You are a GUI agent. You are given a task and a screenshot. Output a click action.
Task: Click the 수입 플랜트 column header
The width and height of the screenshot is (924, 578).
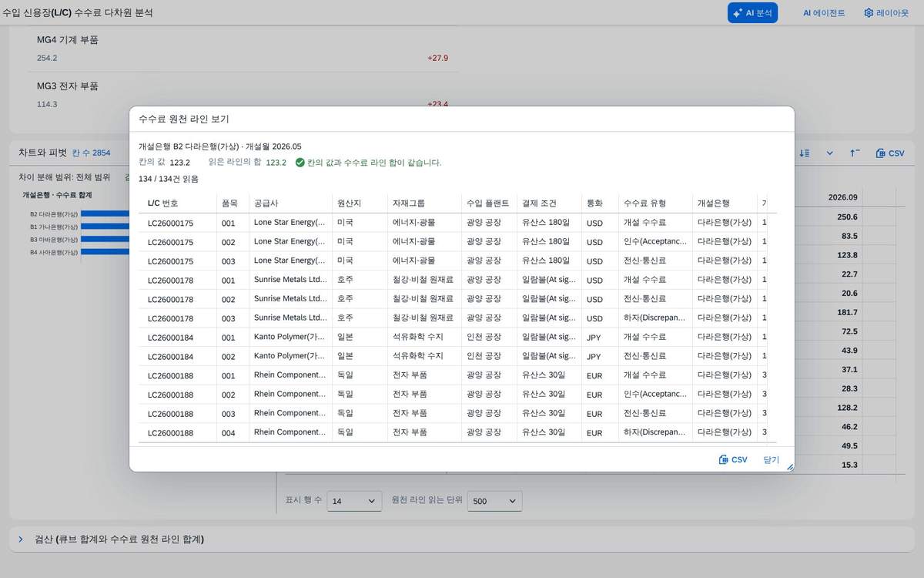(x=489, y=203)
